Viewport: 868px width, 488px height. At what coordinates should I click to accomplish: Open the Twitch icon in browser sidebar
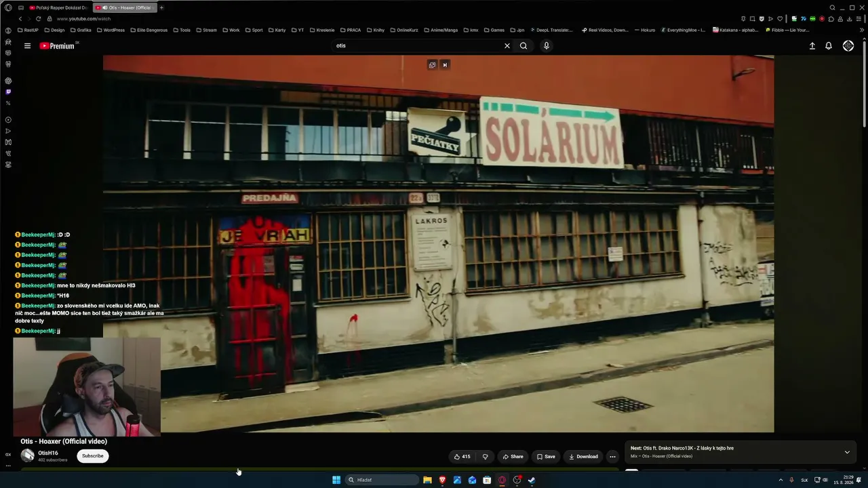[8, 91]
